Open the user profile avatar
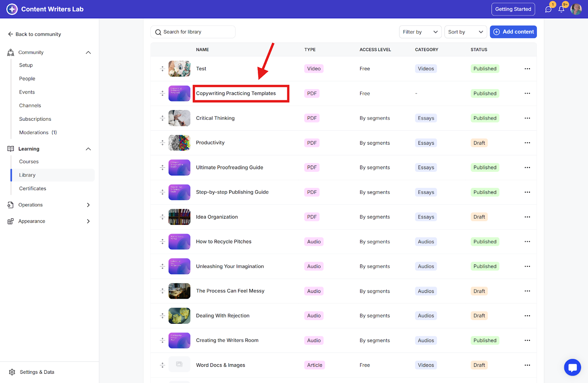This screenshot has width=588, height=383. (576, 9)
